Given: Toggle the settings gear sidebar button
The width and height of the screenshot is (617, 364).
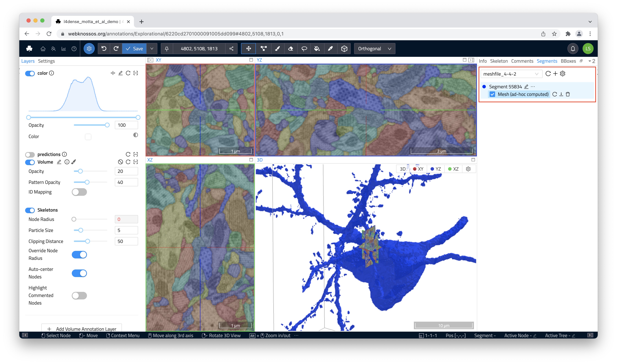Looking at the screenshot, I should click(89, 49).
